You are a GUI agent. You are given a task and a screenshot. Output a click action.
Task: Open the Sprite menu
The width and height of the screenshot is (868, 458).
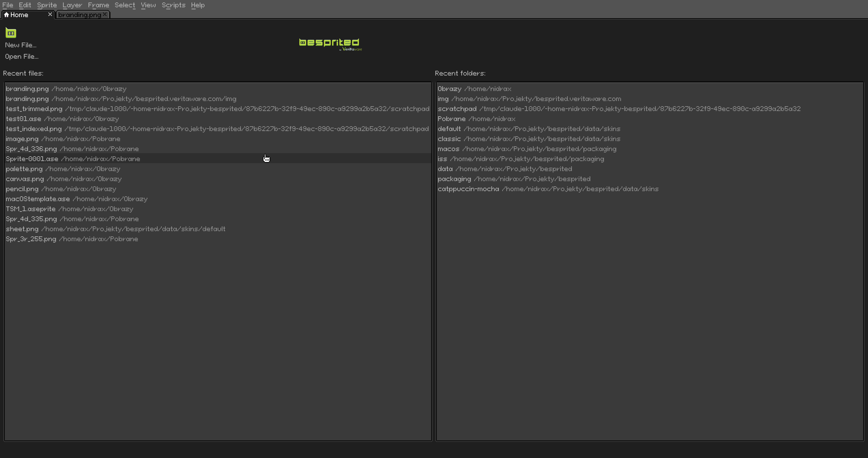[x=47, y=5]
